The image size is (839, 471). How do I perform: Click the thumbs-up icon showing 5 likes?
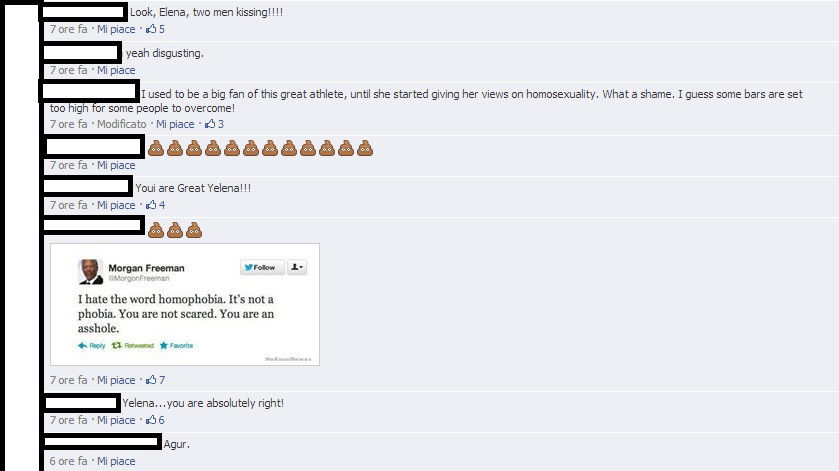pyautogui.click(x=151, y=29)
